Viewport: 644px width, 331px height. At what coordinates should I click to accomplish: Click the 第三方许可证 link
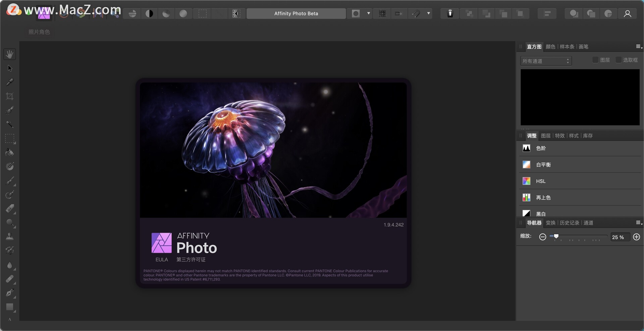(x=191, y=259)
